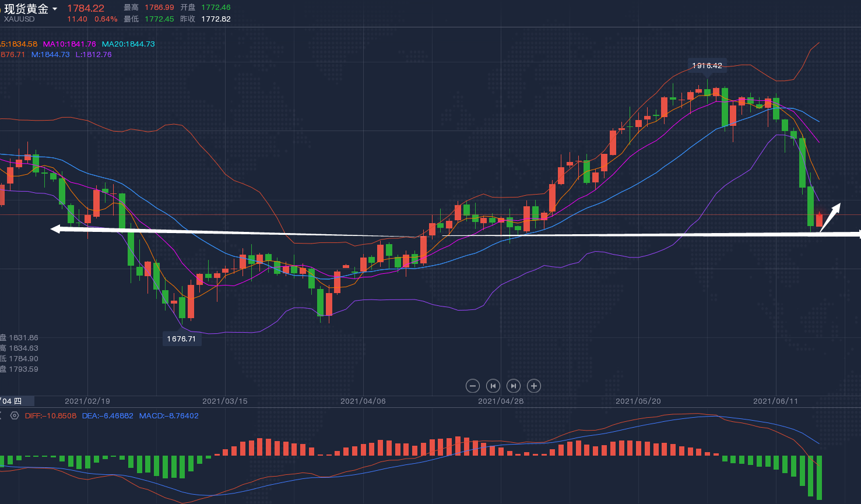Click the Bollinger M:1844.73 label
This screenshot has height=504, width=861.
[x=50, y=55]
